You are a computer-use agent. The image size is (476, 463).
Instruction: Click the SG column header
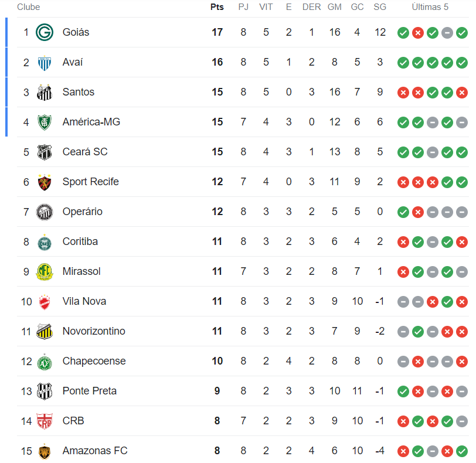coord(380,7)
